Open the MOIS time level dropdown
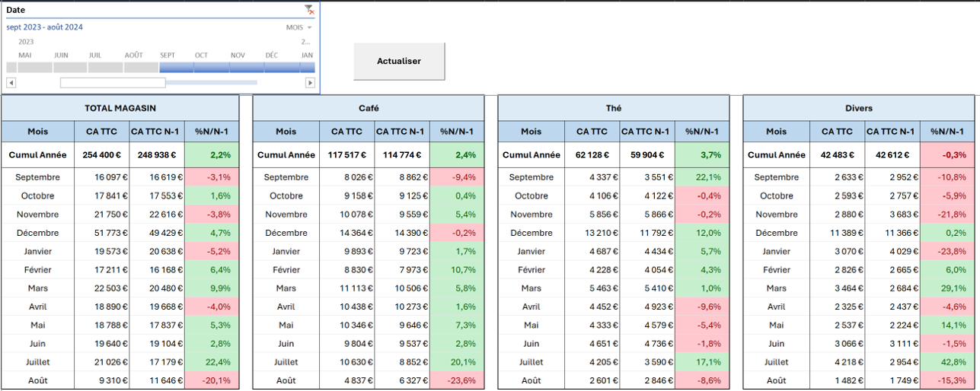The height and width of the screenshot is (391, 980). coord(298,27)
